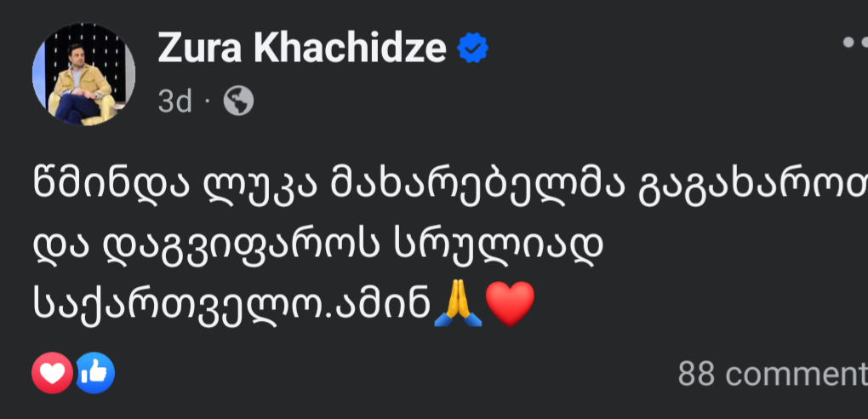The height and width of the screenshot is (419, 868).
Task: Click the globe public privacy icon
Action: pos(238,102)
